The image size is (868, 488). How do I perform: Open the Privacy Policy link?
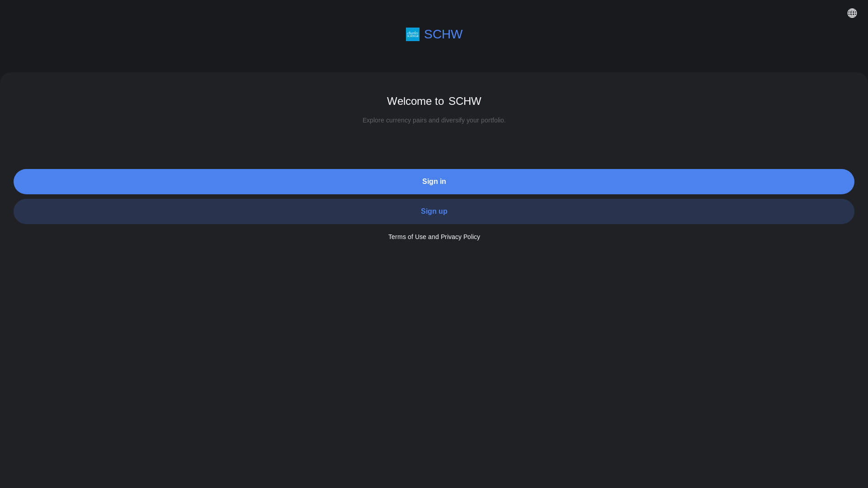coord(460,237)
